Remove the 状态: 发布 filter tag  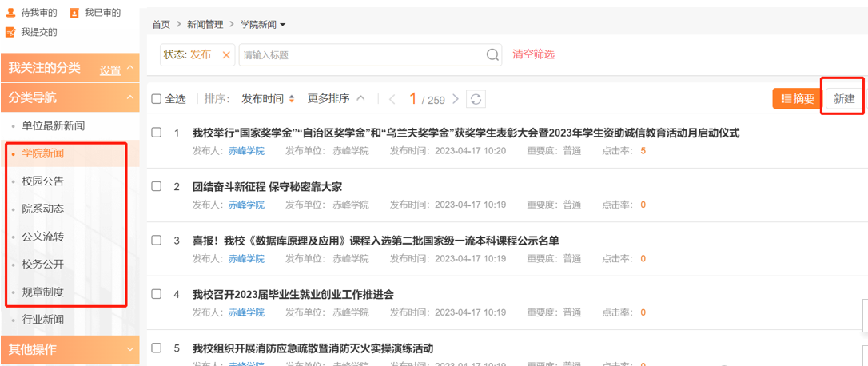[x=225, y=54]
